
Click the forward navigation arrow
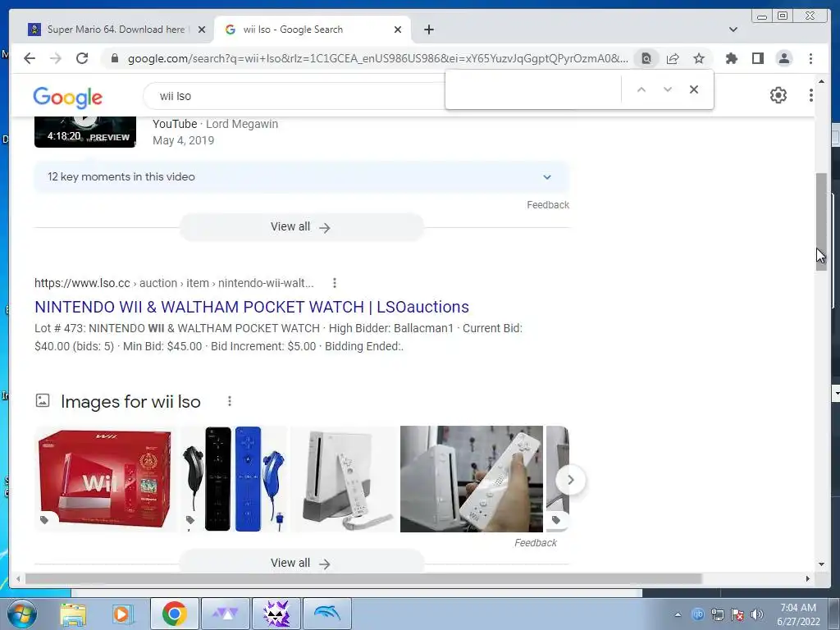(56, 58)
